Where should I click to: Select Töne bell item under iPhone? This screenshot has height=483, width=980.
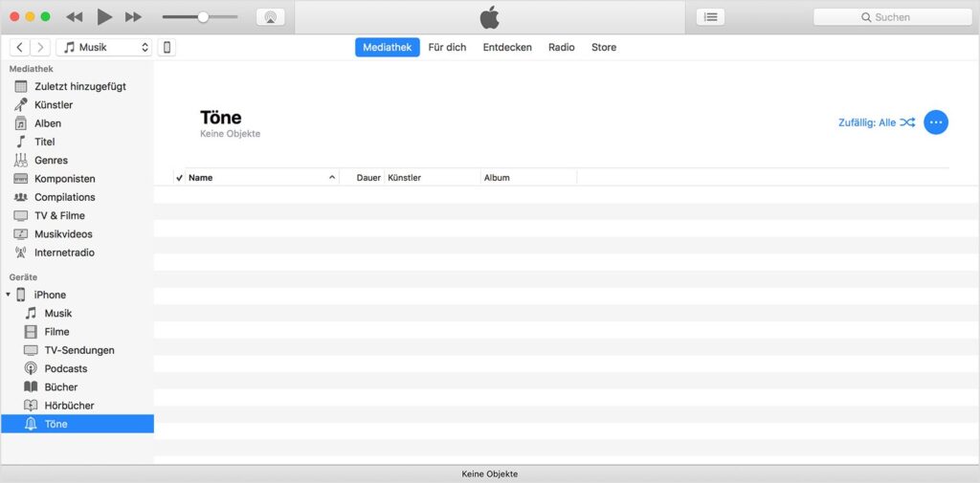click(x=77, y=424)
